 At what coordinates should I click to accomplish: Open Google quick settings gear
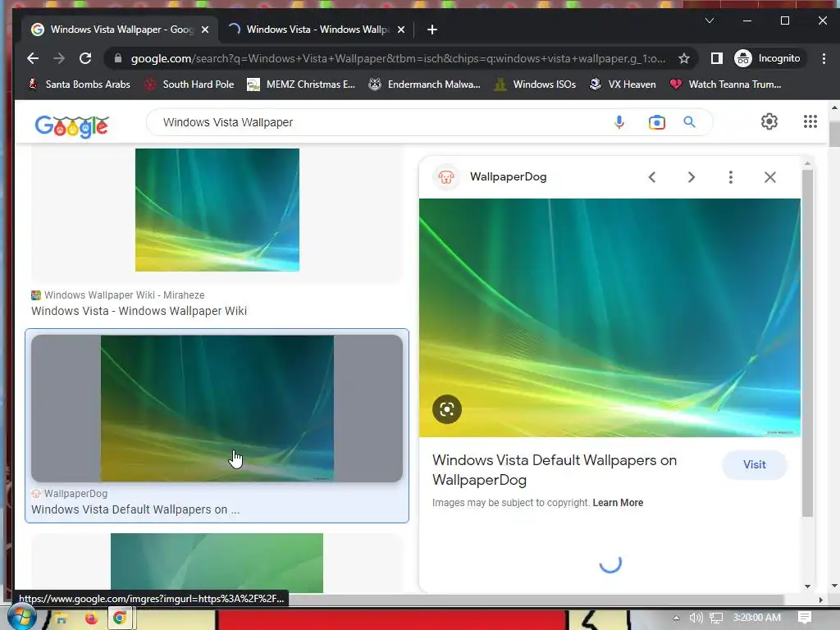tap(769, 121)
